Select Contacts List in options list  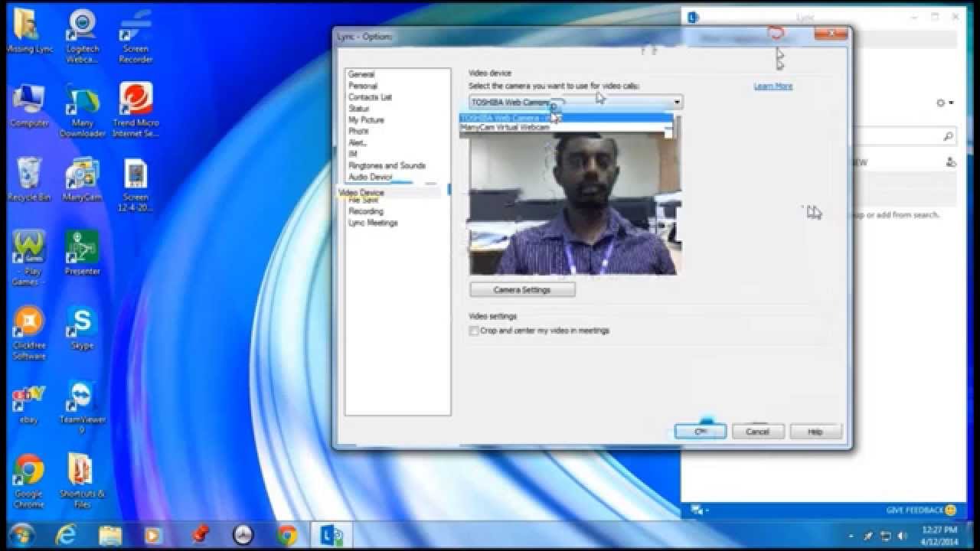click(370, 97)
